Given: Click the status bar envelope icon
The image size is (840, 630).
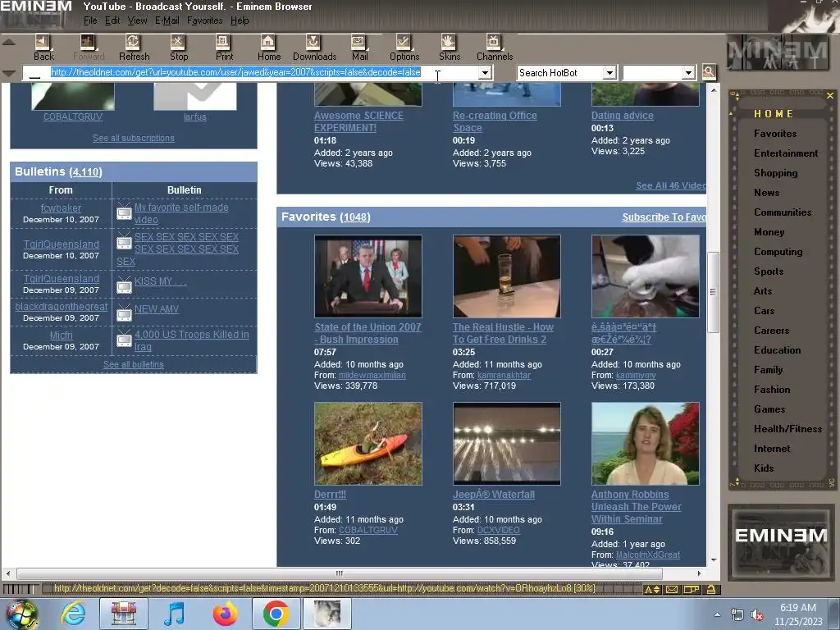Looking at the screenshot, I should 672,589.
